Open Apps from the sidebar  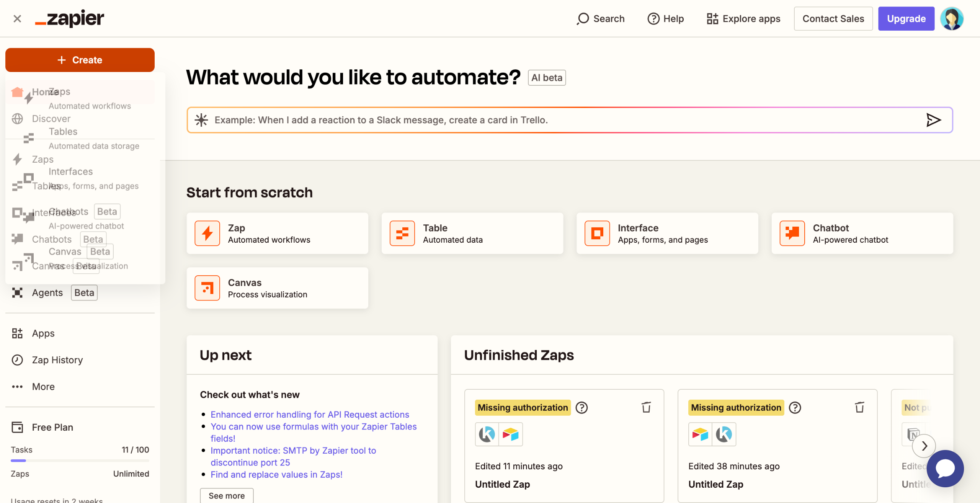pos(43,333)
